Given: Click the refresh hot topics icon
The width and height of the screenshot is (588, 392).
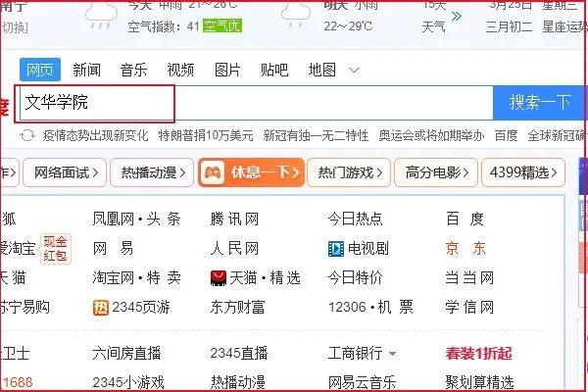Looking at the screenshot, I should click(x=27, y=135).
